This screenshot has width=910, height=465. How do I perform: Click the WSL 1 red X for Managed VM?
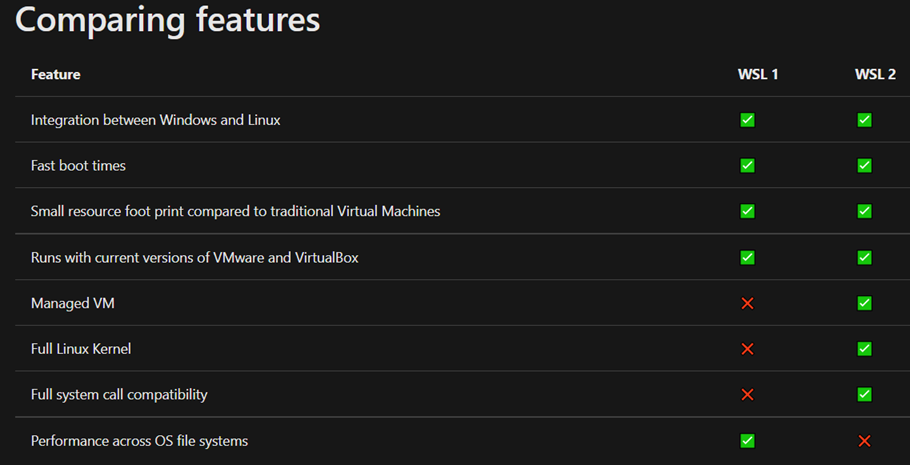[x=748, y=303]
